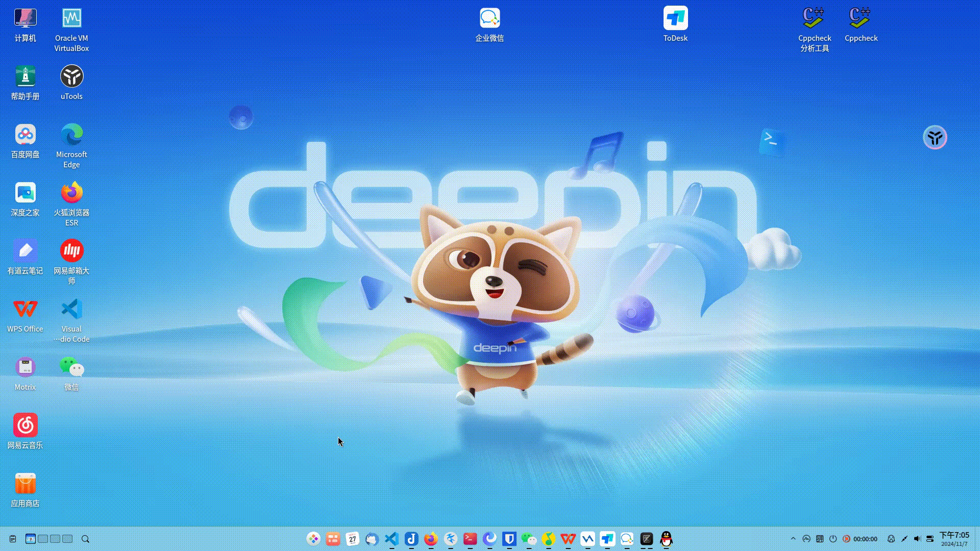Screen dimensions: 980x551
Task: Select the Motrix desktop icon
Action: tap(25, 373)
